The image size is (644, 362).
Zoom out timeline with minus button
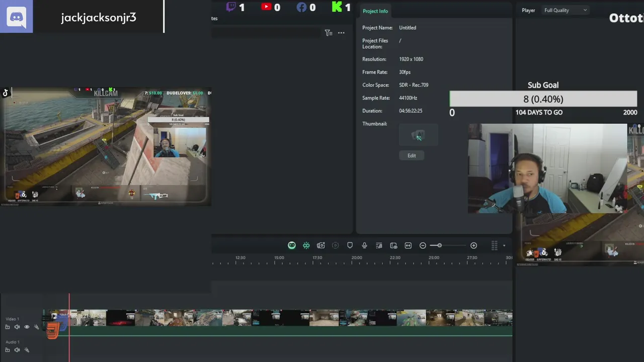click(x=423, y=245)
